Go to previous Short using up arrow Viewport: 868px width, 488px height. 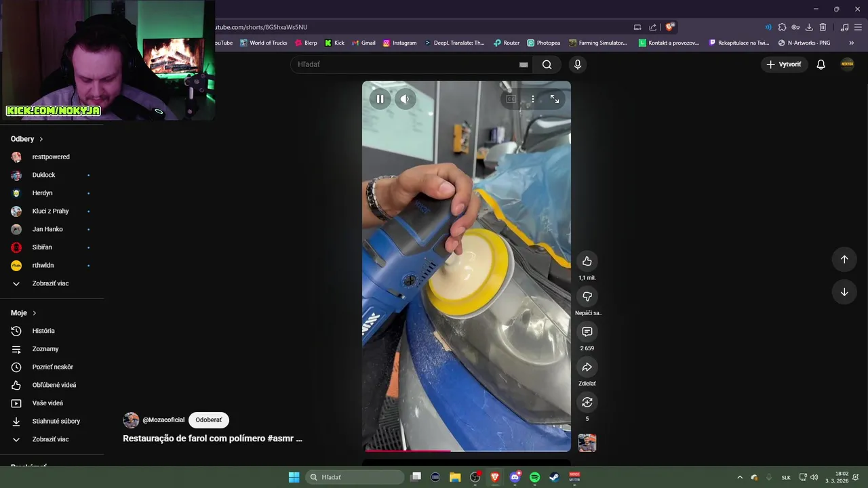coord(844,259)
